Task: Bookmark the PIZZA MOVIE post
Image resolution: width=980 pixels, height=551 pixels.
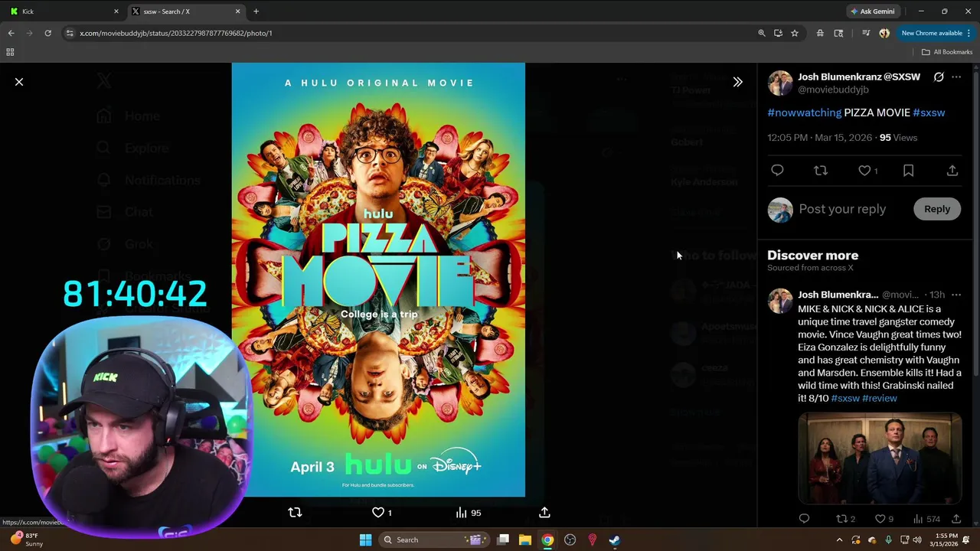Action: click(x=908, y=171)
